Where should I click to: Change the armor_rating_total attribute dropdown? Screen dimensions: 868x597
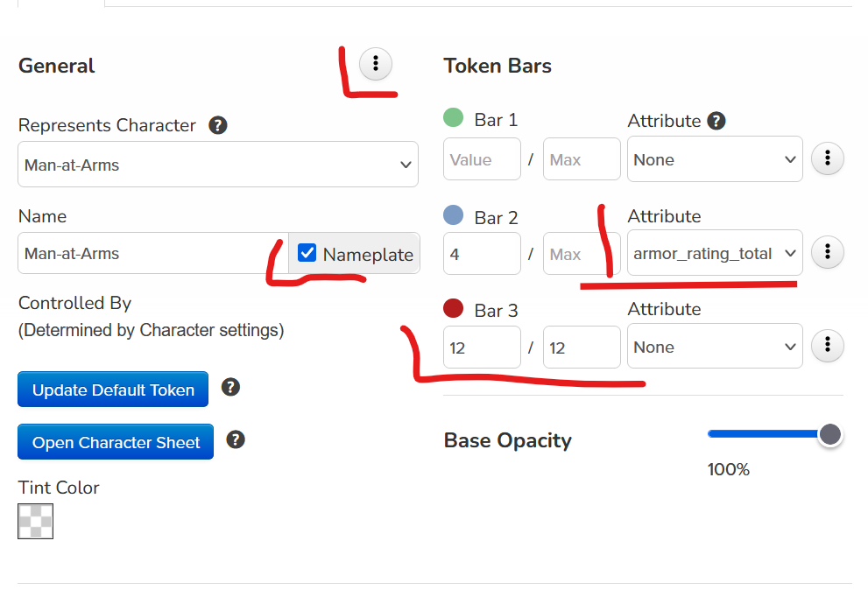pos(714,252)
